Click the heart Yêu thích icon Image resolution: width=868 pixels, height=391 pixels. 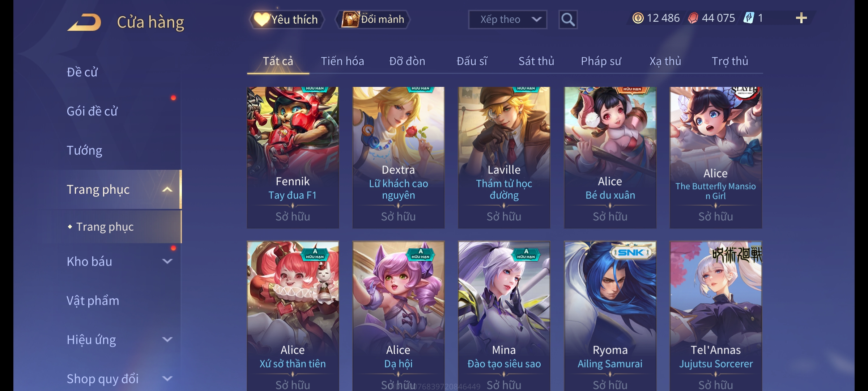point(261,19)
